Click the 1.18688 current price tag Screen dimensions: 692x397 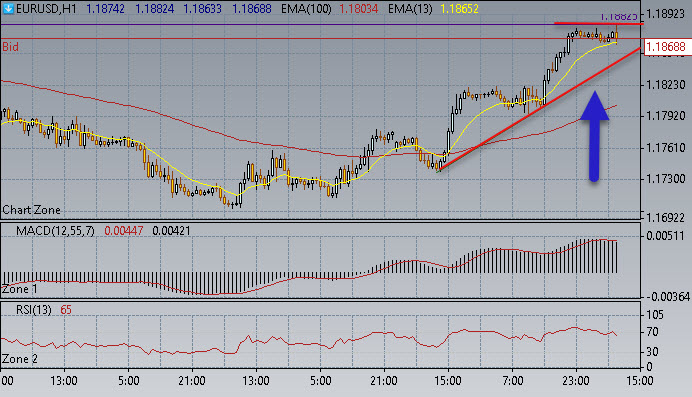coord(666,47)
